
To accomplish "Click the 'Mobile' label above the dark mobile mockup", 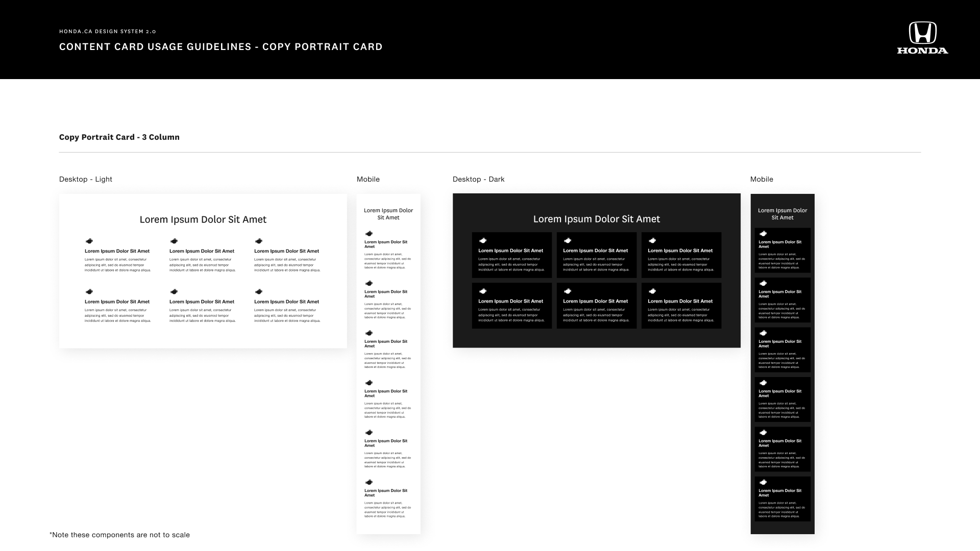I will coord(762,179).
